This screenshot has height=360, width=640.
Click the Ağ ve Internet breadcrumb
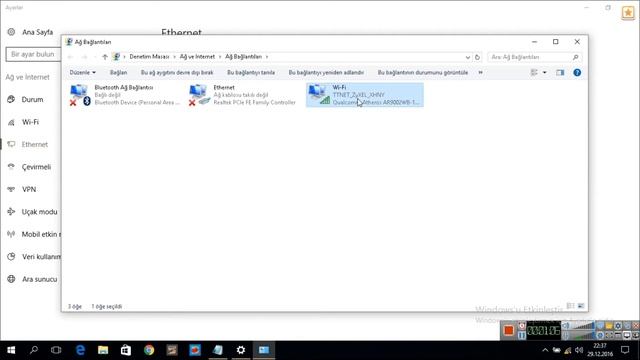point(197,57)
